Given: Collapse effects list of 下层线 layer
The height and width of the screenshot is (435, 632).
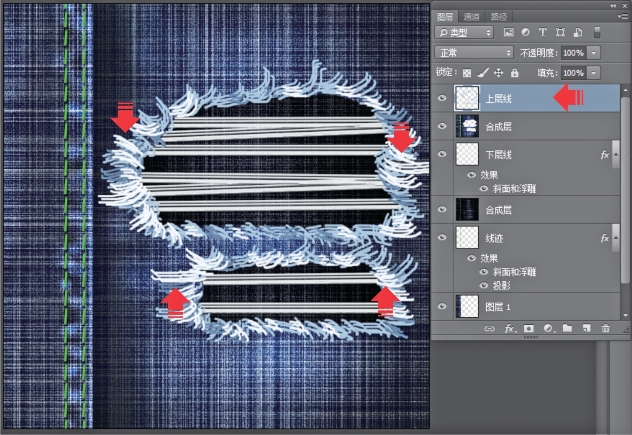Looking at the screenshot, I should [x=615, y=154].
